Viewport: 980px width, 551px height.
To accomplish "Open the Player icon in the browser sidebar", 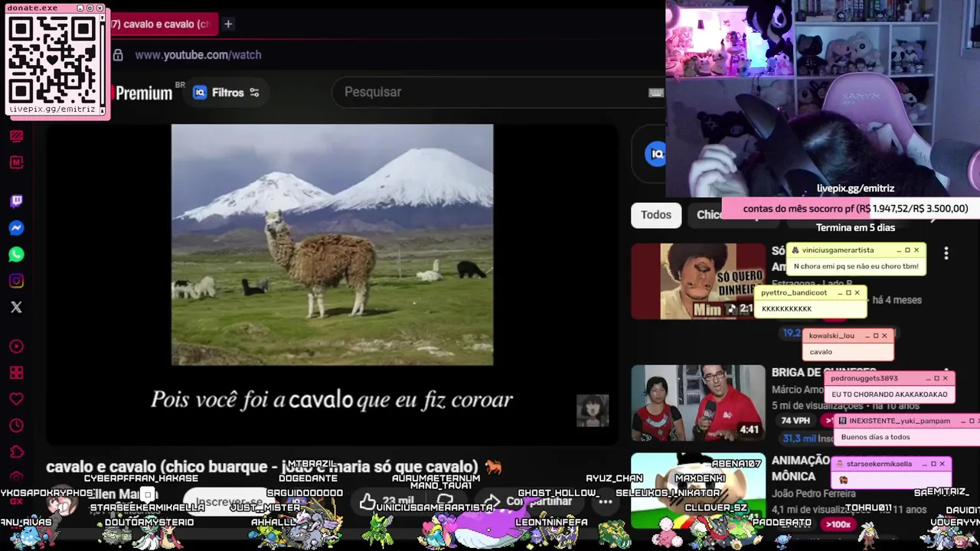I will [x=16, y=347].
